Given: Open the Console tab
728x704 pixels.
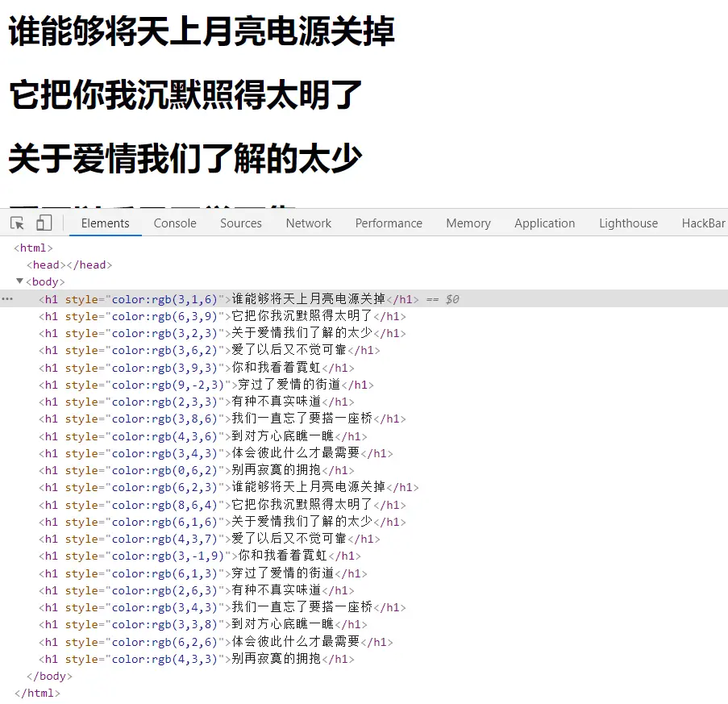Looking at the screenshot, I should [x=175, y=223].
